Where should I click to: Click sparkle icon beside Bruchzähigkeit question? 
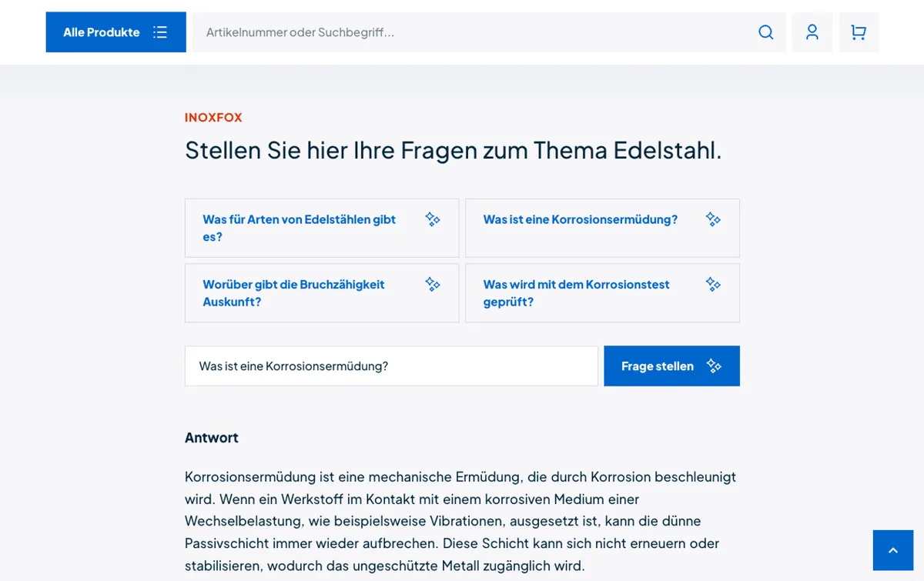click(433, 285)
